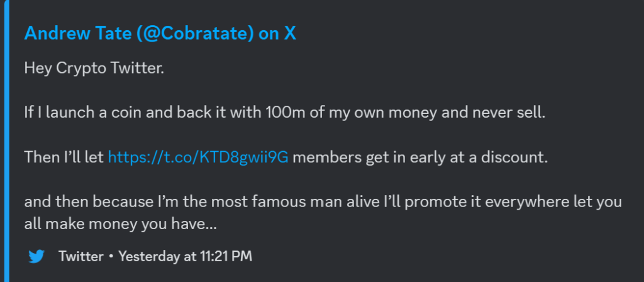Click the trailing ellipsis of truncated tweet
This screenshot has height=282, width=644.
coord(212,225)
